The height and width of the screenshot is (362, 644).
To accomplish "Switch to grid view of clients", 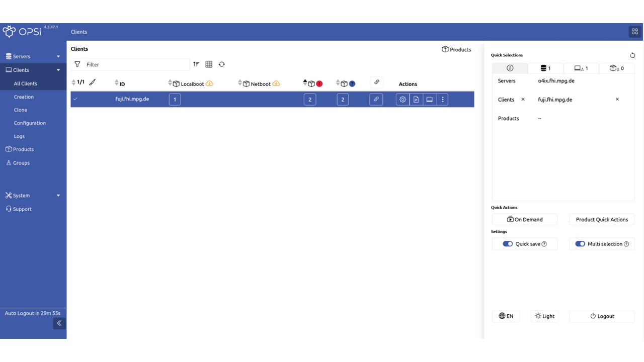I will tap(209, 64).
